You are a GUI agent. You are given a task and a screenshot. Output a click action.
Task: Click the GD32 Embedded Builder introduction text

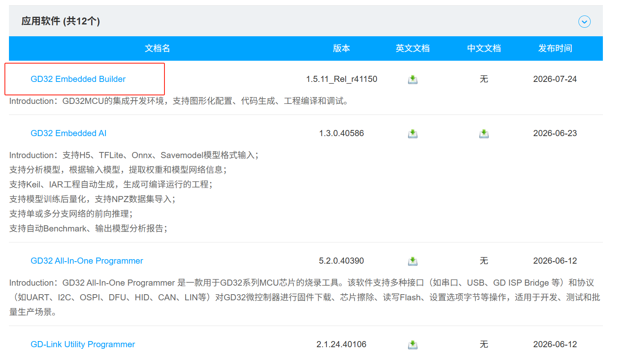pos(179,101)
